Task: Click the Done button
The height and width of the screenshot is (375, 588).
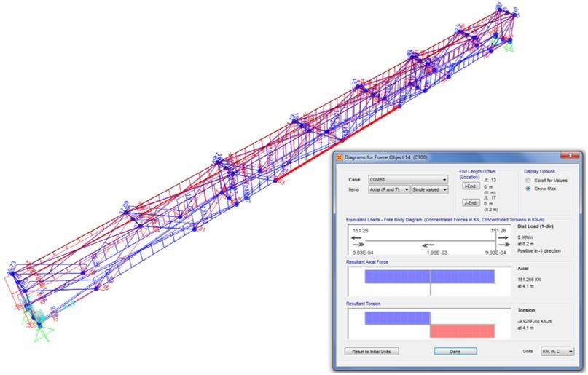Action: click(x=455, y=352)
